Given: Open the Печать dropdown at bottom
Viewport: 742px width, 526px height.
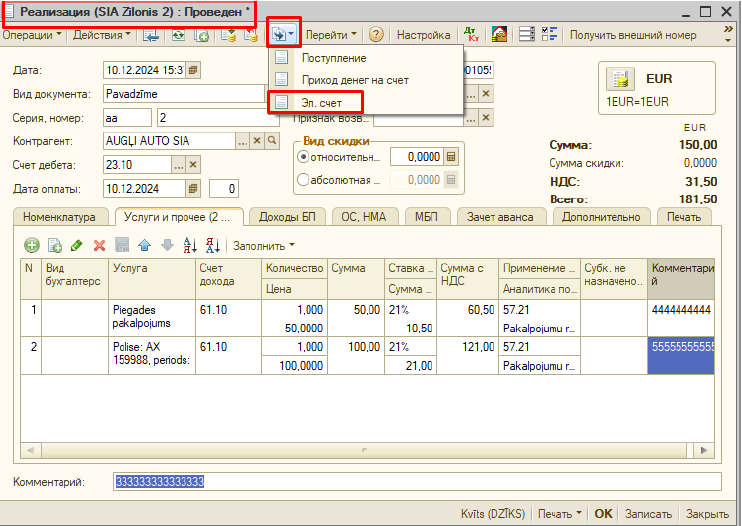Looking at the screenshot, I should [560, 513].
